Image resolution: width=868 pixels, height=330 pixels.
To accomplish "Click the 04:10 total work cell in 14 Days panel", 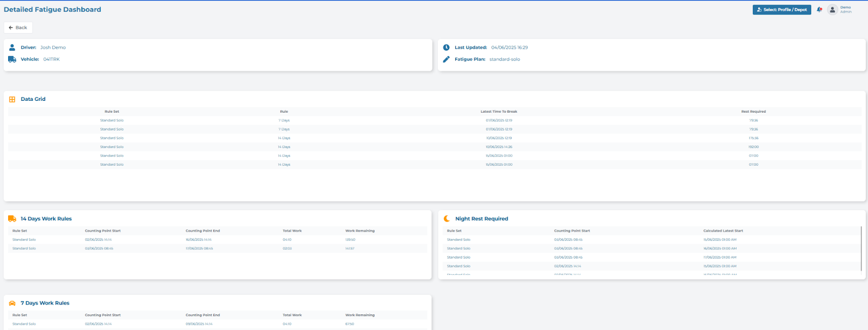I will click(x=287, y=240).
